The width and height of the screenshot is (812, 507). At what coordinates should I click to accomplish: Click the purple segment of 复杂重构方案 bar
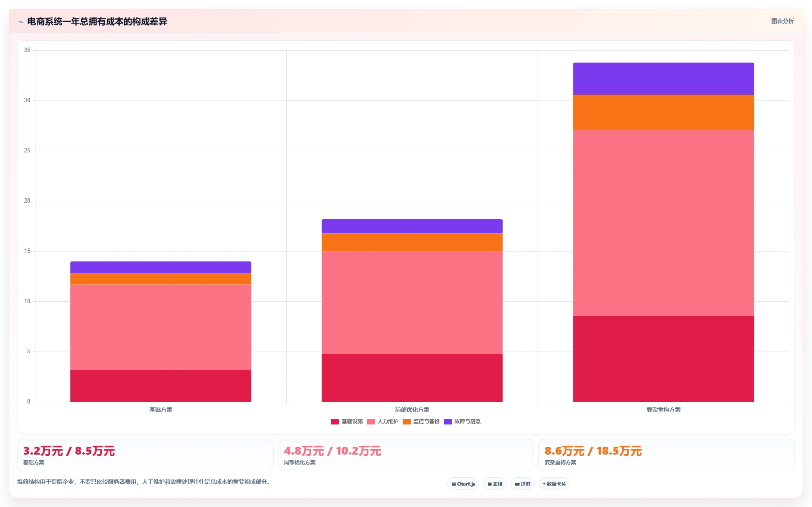[663, 79]
